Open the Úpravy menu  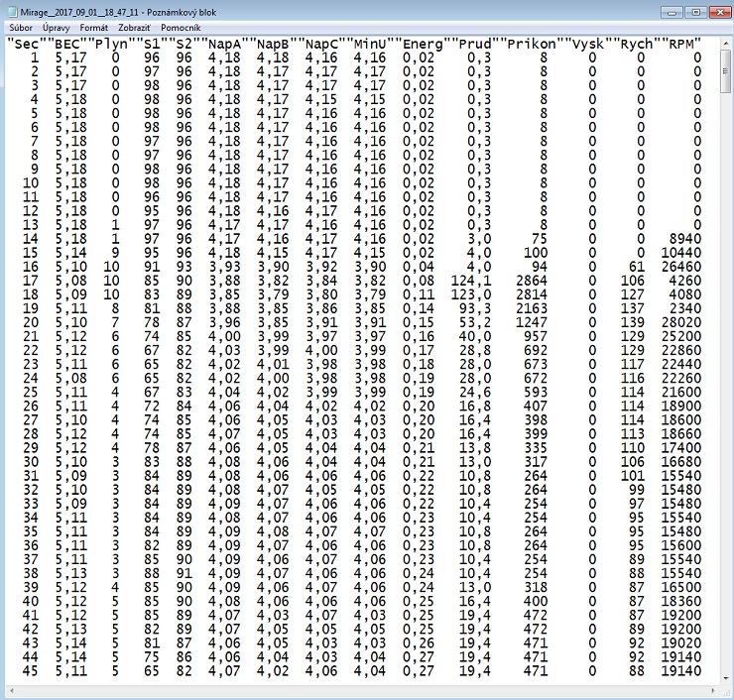(57, 28)
